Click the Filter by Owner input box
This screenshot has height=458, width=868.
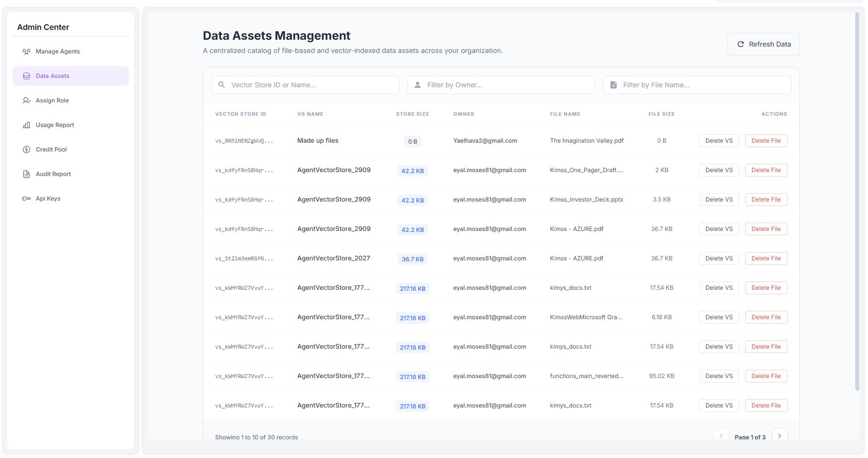tap(500, 84)
